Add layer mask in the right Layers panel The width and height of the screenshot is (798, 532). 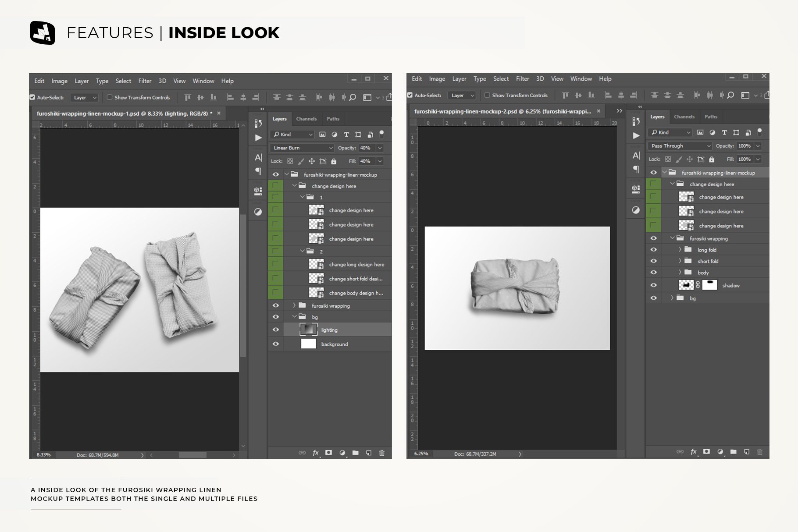pos(706,451)
